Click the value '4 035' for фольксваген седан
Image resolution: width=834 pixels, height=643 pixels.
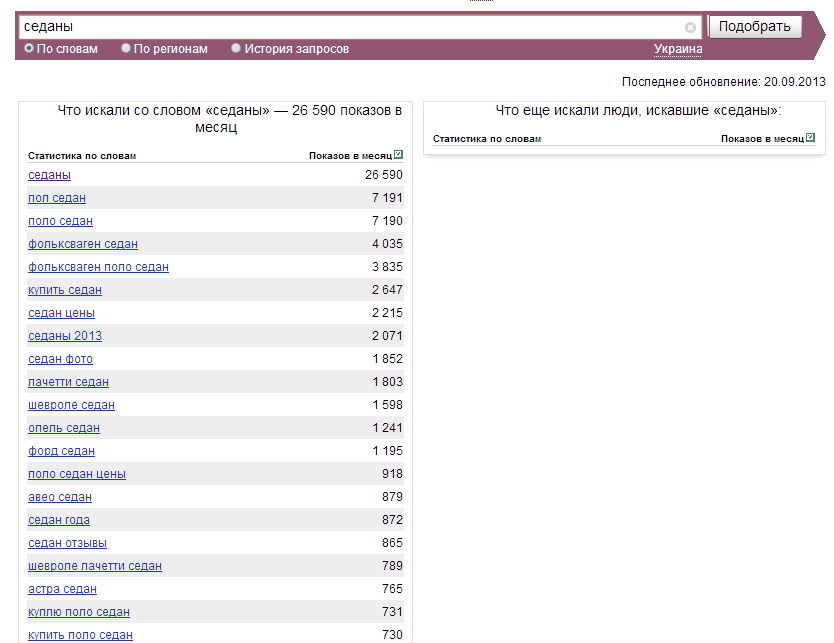click(x=387, y=244)
